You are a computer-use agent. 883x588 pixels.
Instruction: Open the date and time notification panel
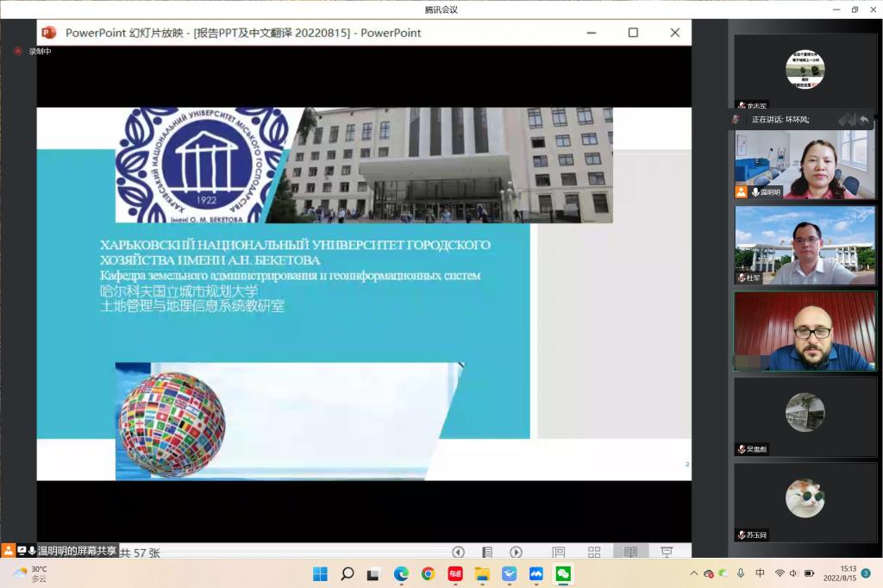pyautogui.click(x=848, y=573)
